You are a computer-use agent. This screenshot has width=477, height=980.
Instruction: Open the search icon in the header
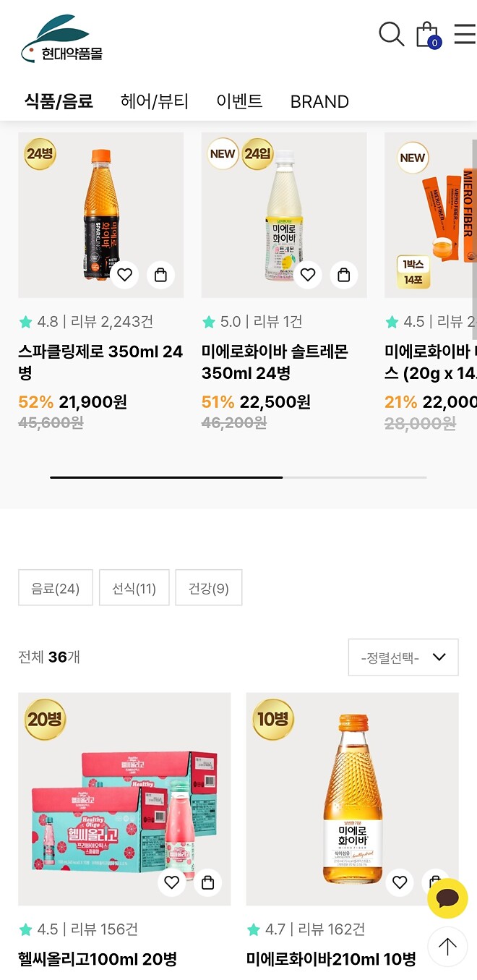(x=391, y=34)
